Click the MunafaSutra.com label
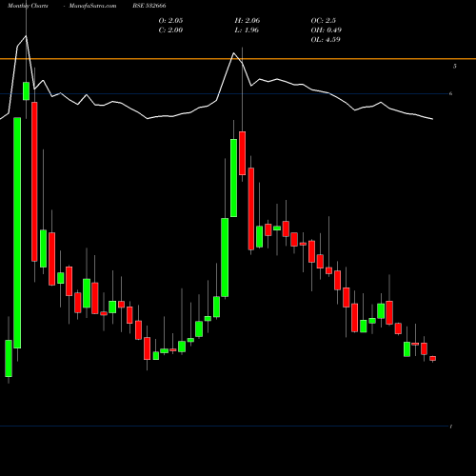Viewport: 476px width, 476px height. pyautogui.click(x=92, y=6)
